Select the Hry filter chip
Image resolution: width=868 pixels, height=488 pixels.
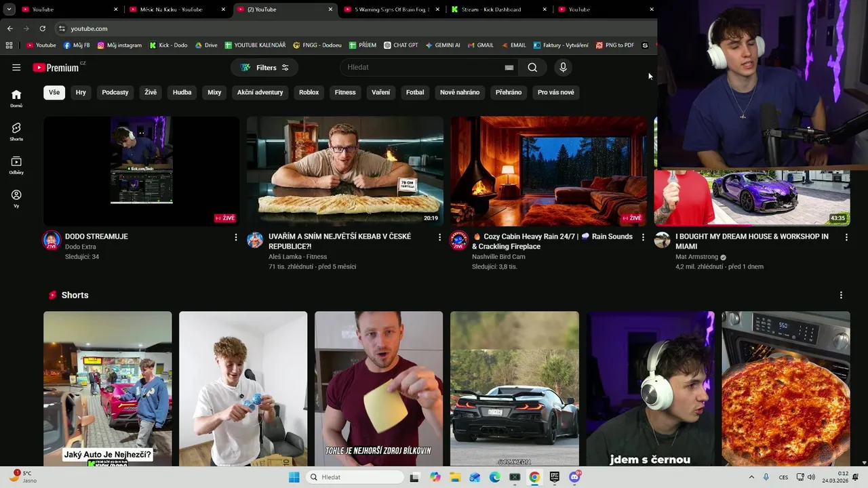click(81, 92)
